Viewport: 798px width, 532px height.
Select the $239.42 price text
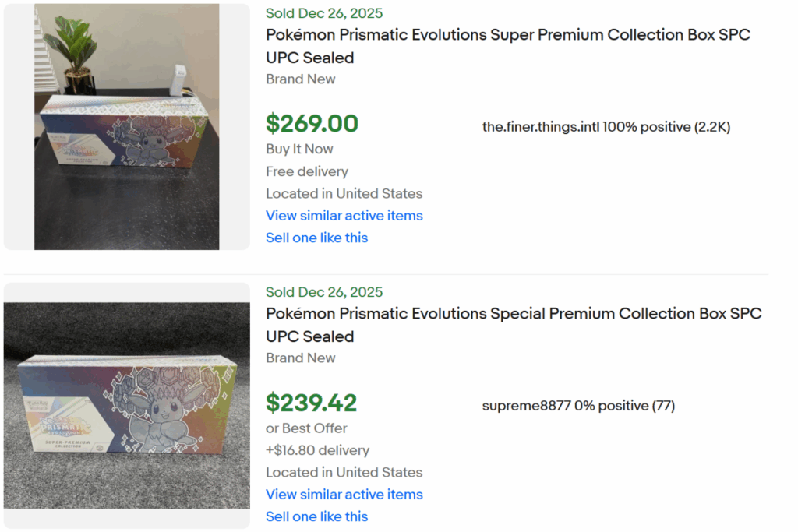coord(312,403)
